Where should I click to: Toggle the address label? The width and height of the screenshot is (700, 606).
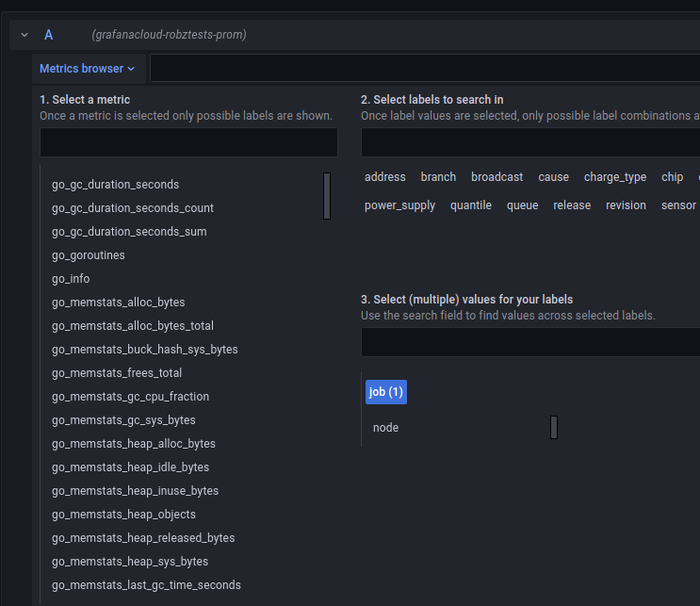click(x=384, y=177)
